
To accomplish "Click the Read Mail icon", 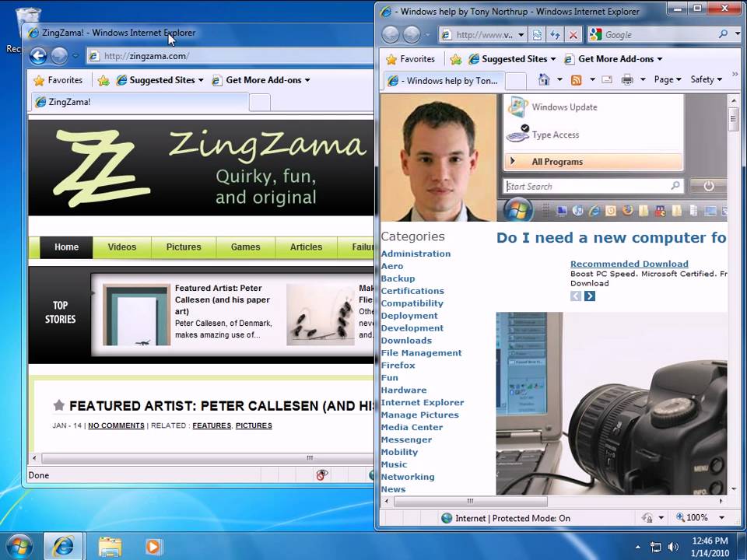I will click(606, 79).
